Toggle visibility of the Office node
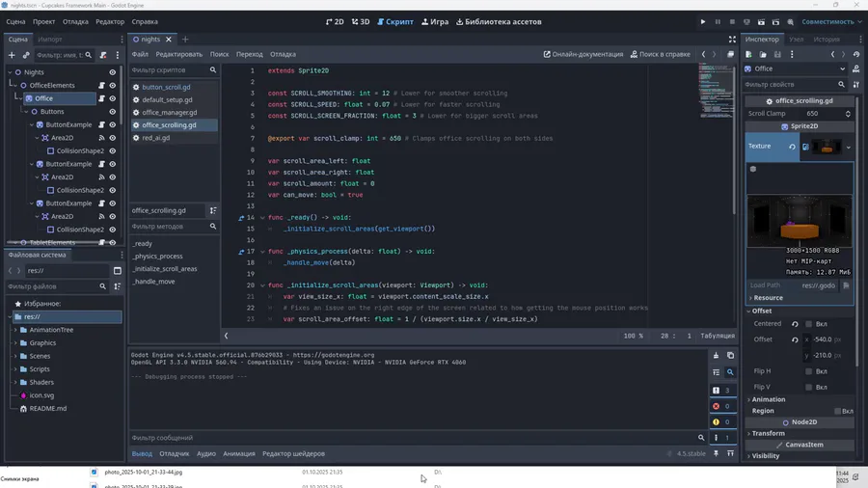 (113, 98)
